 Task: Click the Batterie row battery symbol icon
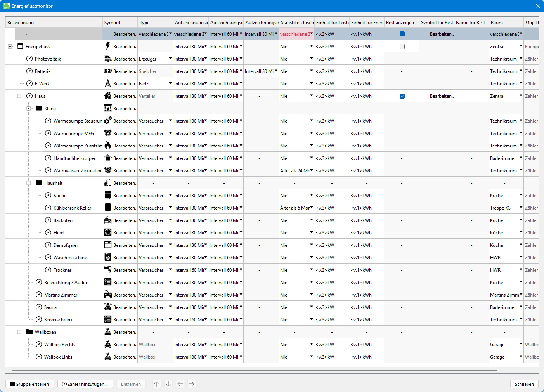pos(108,71)
